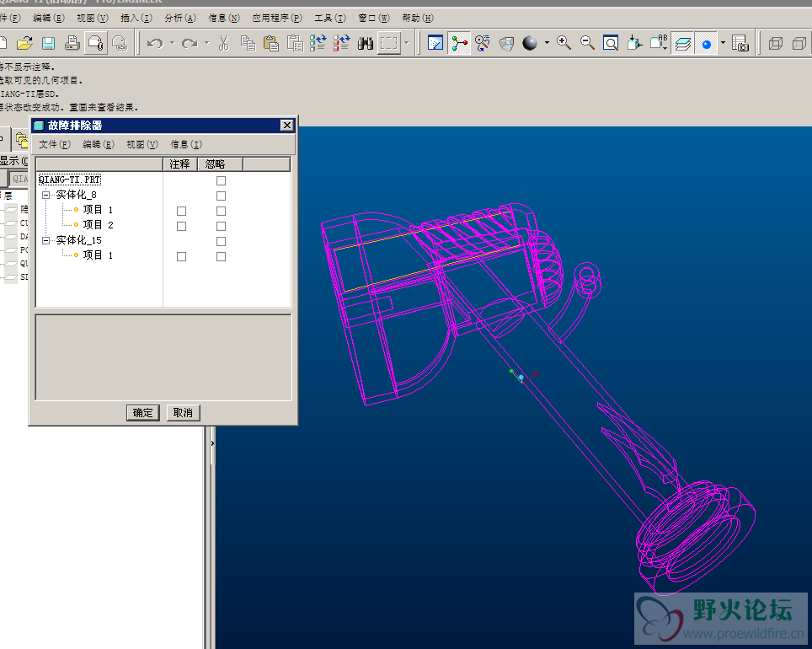Open dropdown next to blue dot icon
Screen dimensions: 812x649
[723, 43]
